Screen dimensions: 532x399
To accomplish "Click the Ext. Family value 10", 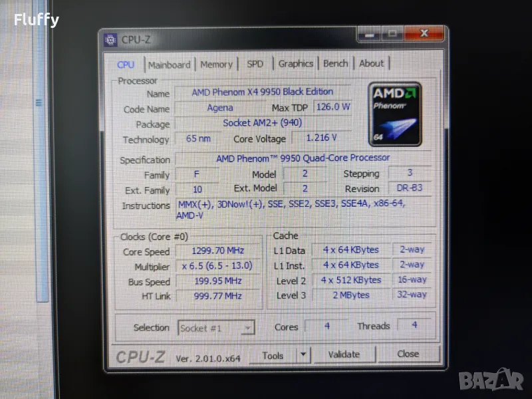I will point(197,190).
